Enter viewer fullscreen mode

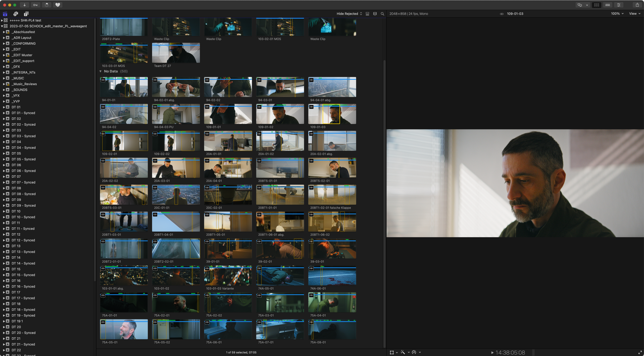pos(640,352)
